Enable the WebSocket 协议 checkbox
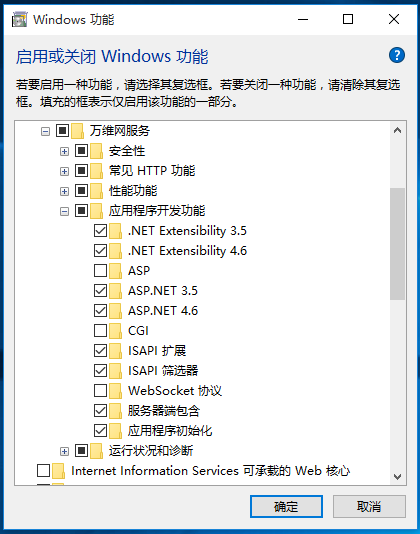This screenshot has height=534, width=420. 100,391
